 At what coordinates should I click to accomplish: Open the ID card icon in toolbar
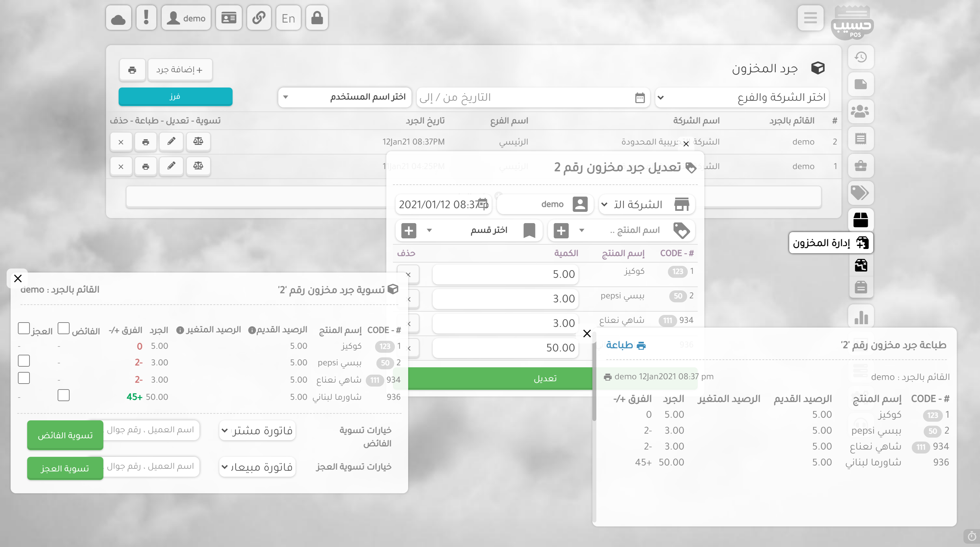click(229, 18)
